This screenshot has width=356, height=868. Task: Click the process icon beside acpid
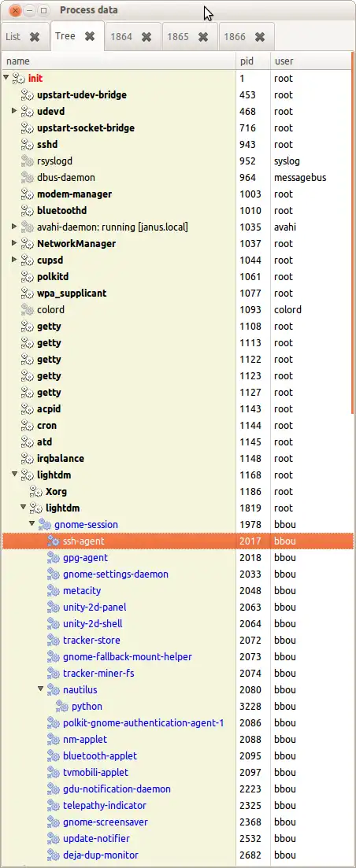pyautogui.click(x=28, y=409)
